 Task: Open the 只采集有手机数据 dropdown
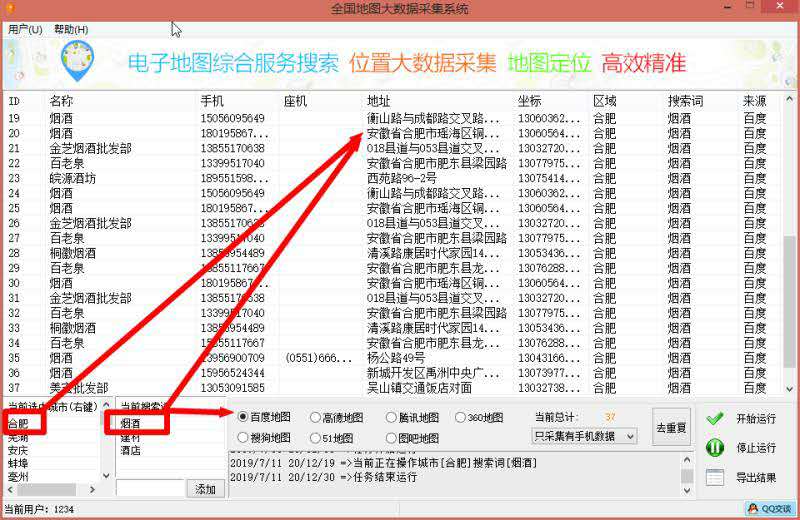pyautogui.click(x=584, y=436)
